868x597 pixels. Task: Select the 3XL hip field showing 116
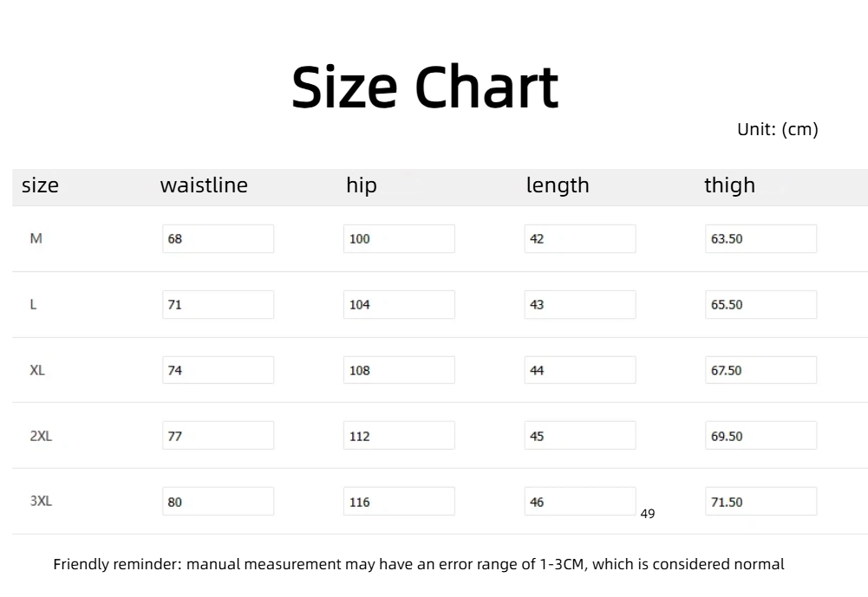pos(399,502)
